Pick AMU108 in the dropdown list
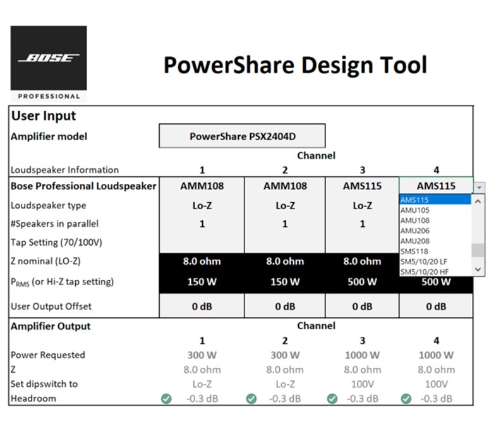This screenshot has width=489, height=448. (x=435, y=221)
